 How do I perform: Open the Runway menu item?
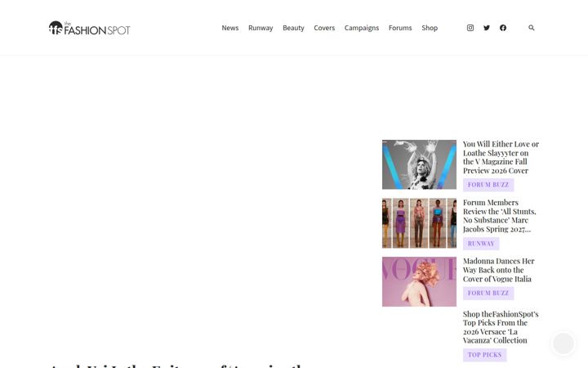[x=261, y=28]
